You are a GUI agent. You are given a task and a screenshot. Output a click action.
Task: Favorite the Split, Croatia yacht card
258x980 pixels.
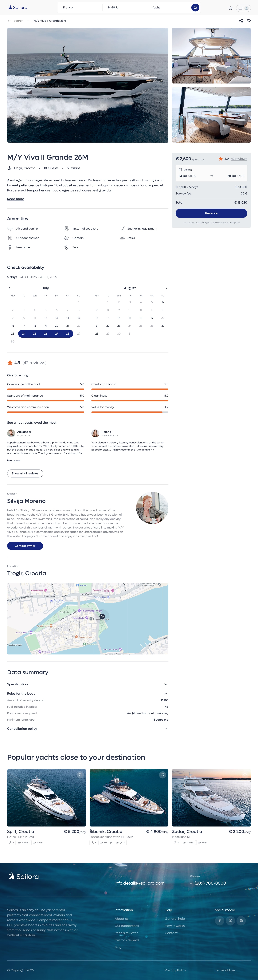click(x=80, y=775)
